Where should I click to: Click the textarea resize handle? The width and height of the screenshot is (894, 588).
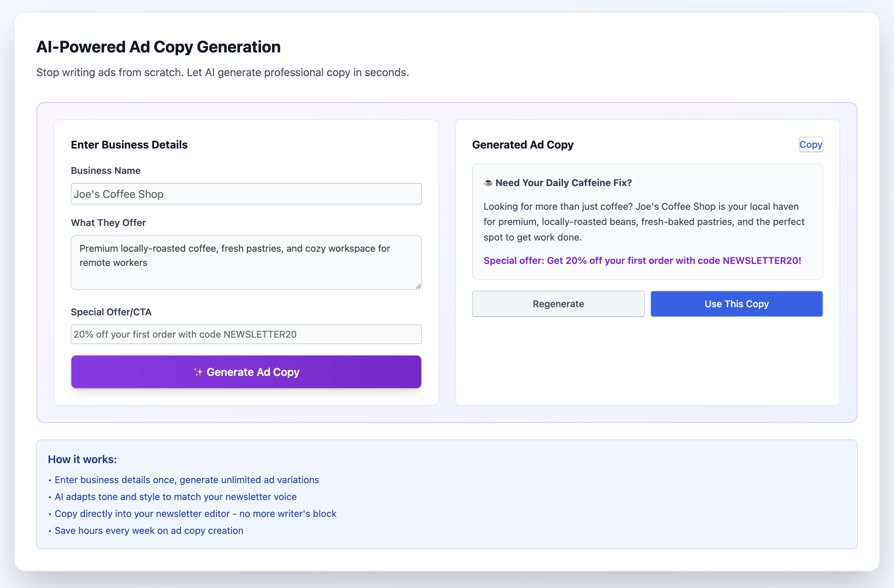pyautogui.click(x=418, y=287)
